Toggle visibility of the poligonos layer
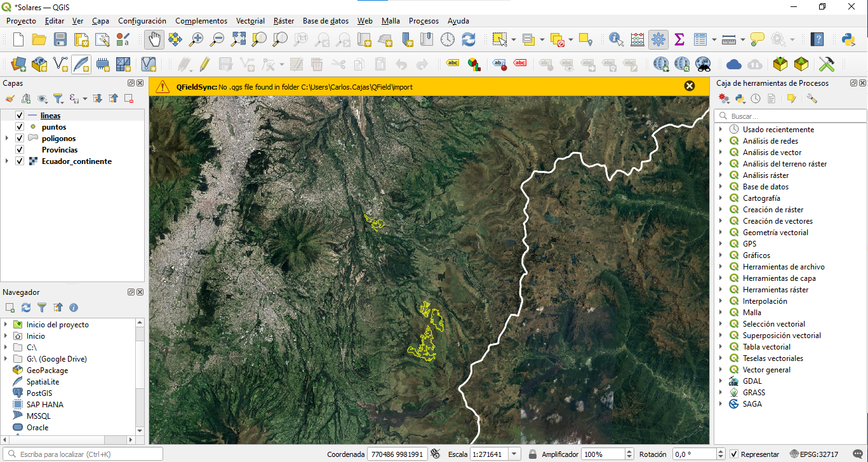 tap(19, 139)
